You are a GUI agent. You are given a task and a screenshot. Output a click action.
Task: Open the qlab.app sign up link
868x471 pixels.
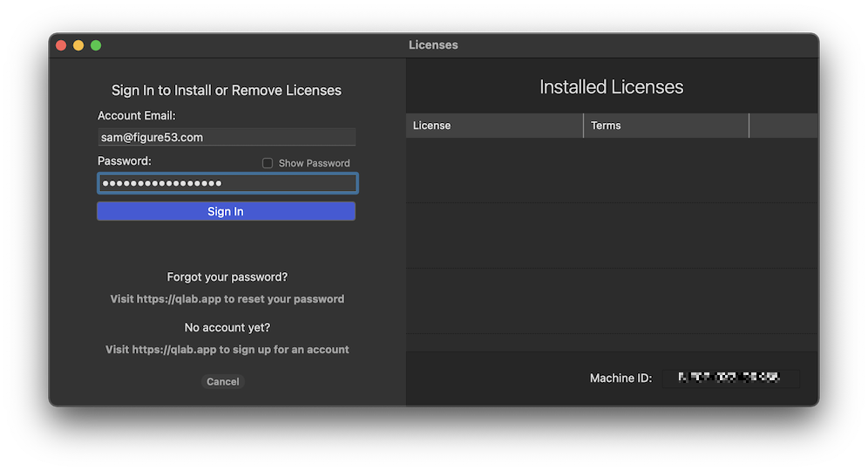point(227,350)
